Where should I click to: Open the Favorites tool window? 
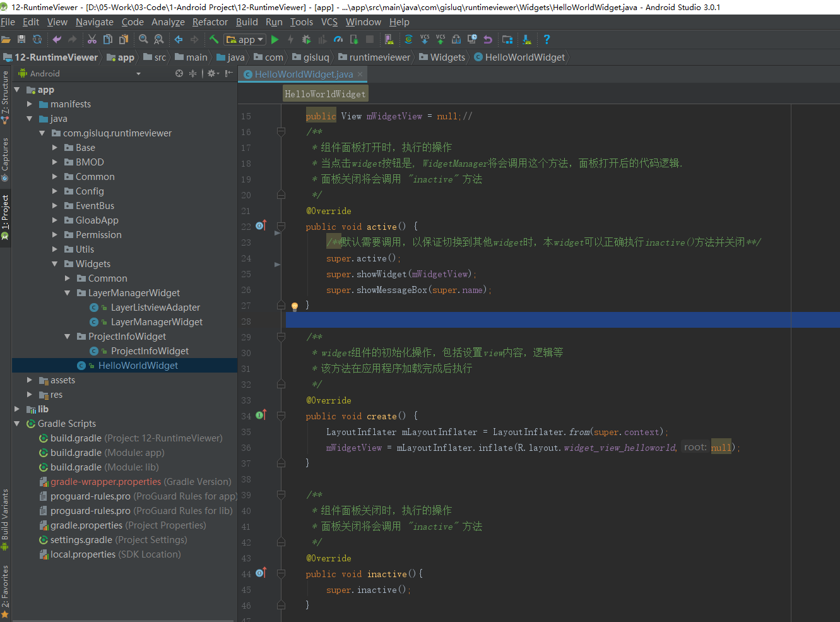(5, 591)
